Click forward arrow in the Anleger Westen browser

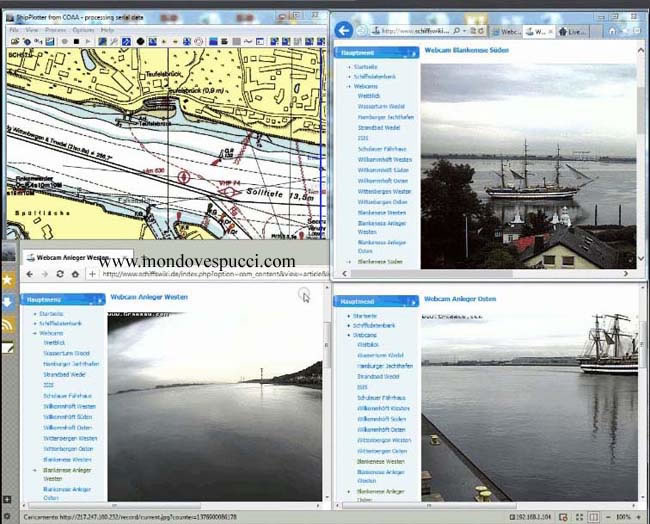(x=45, y=274)
